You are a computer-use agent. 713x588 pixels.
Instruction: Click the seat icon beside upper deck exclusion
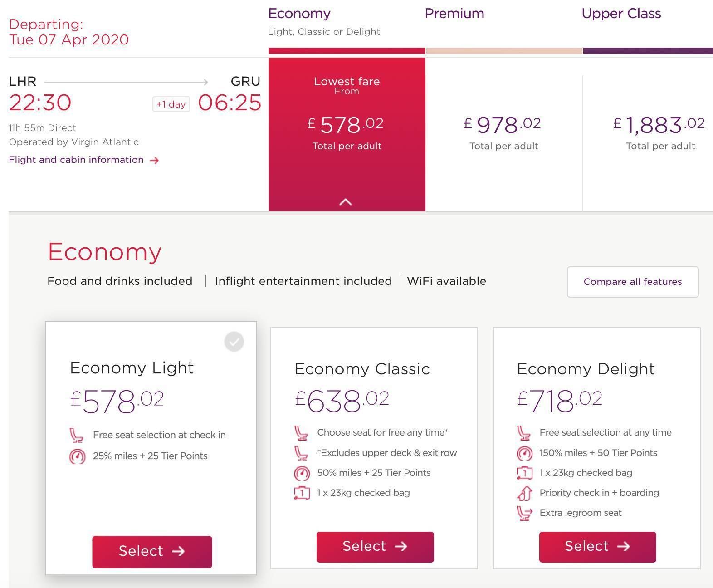301,453
